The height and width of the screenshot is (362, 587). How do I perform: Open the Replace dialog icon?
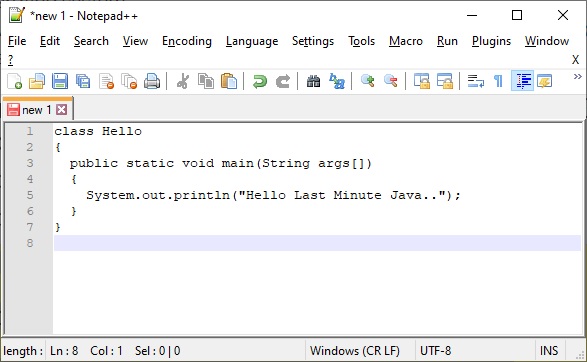(x=337, y=81)
